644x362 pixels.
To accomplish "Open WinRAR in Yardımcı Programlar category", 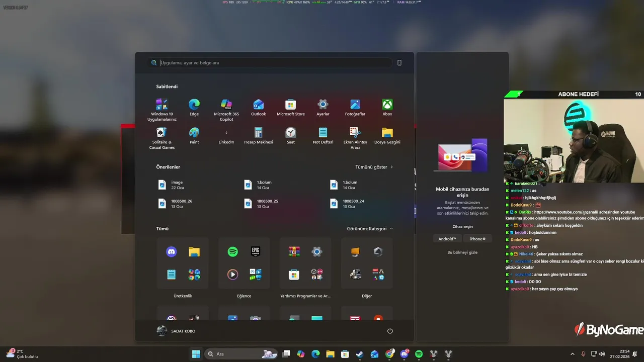I will 294,251.
